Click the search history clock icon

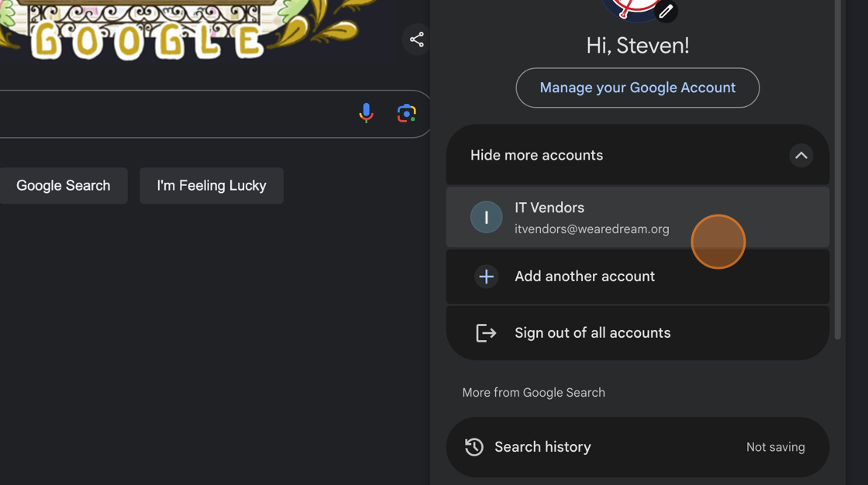(x=474, y=447)
